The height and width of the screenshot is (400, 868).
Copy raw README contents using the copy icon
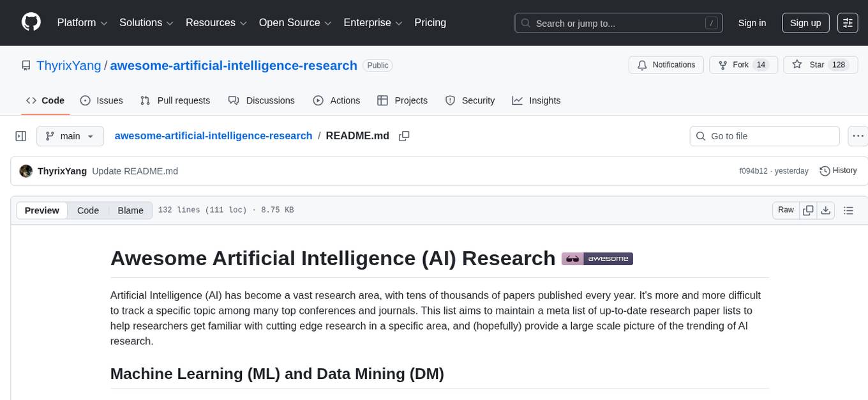click(x=808, y=210)
